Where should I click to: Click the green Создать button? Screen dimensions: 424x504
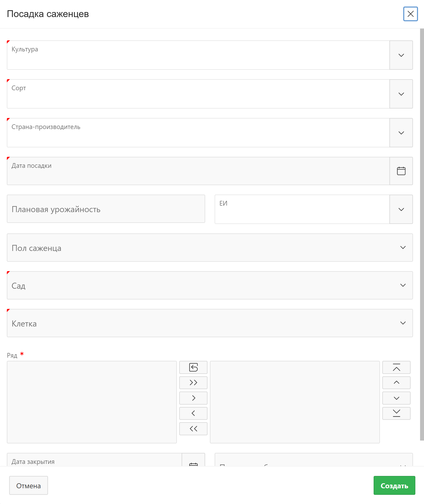click(394, 486)
